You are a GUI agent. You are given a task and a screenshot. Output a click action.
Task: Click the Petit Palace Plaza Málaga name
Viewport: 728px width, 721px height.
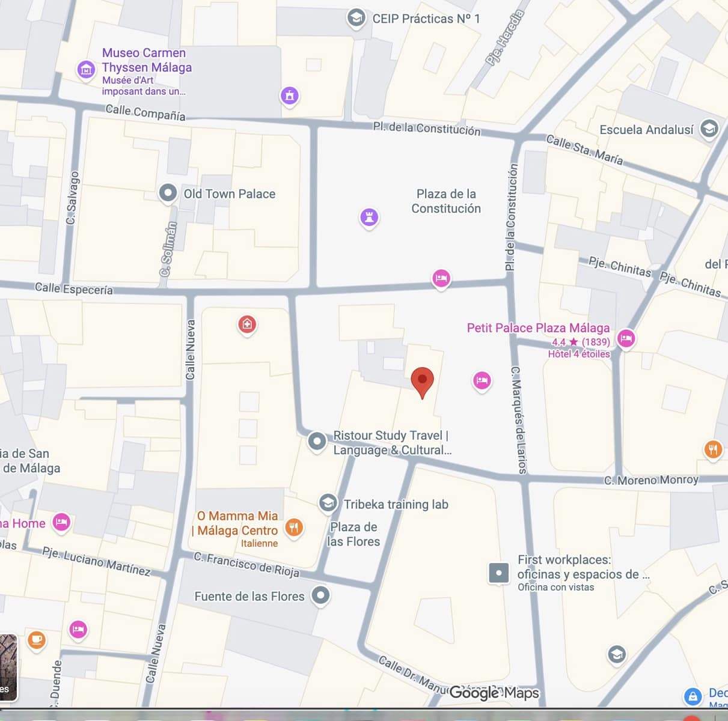point(538,328)
